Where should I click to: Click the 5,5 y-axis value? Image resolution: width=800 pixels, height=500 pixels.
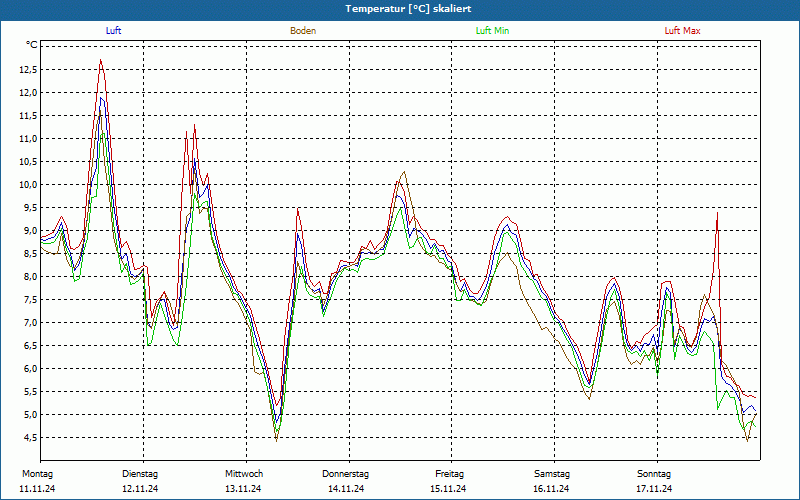[30, 391]
